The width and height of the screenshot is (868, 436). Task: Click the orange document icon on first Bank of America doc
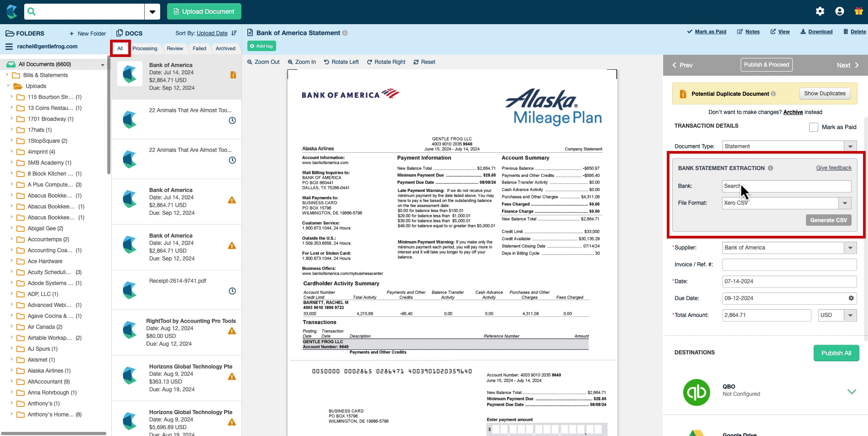click(x=233, y=75)
